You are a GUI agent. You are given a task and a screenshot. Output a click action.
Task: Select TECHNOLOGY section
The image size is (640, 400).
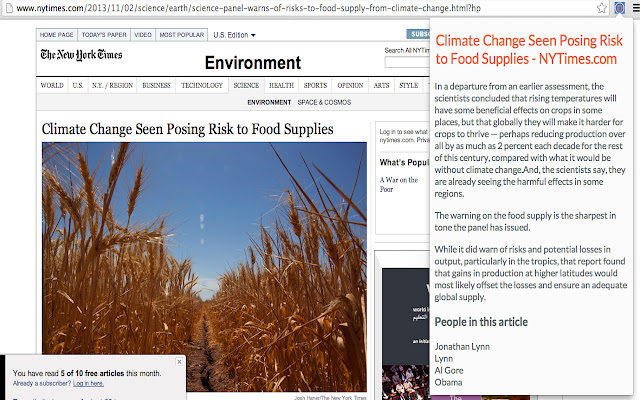(202, 85)
